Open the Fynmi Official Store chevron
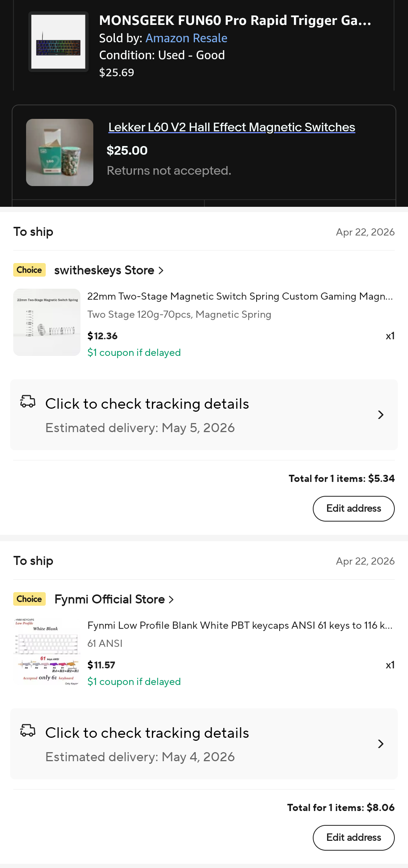The image size is (408, 868). coord(171,600)
